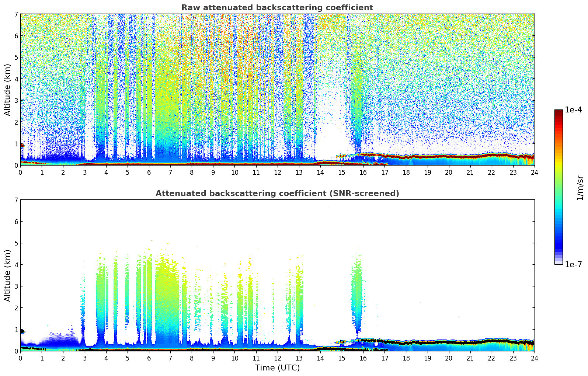Click the colorbar's '1e-7' lower limit label
The width and height of the screenshot is (588, 376).
pos(573,265)
